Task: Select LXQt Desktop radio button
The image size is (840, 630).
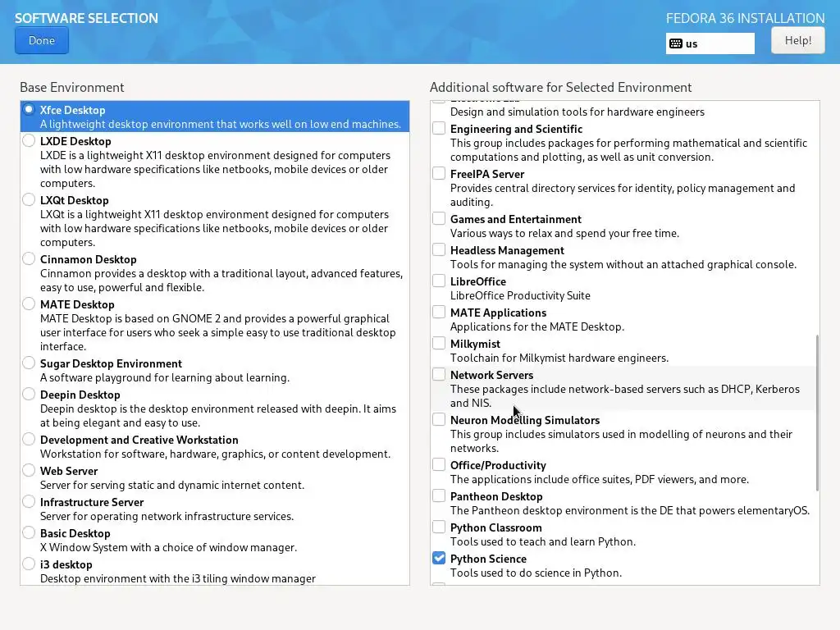Action: pos(29,200)
